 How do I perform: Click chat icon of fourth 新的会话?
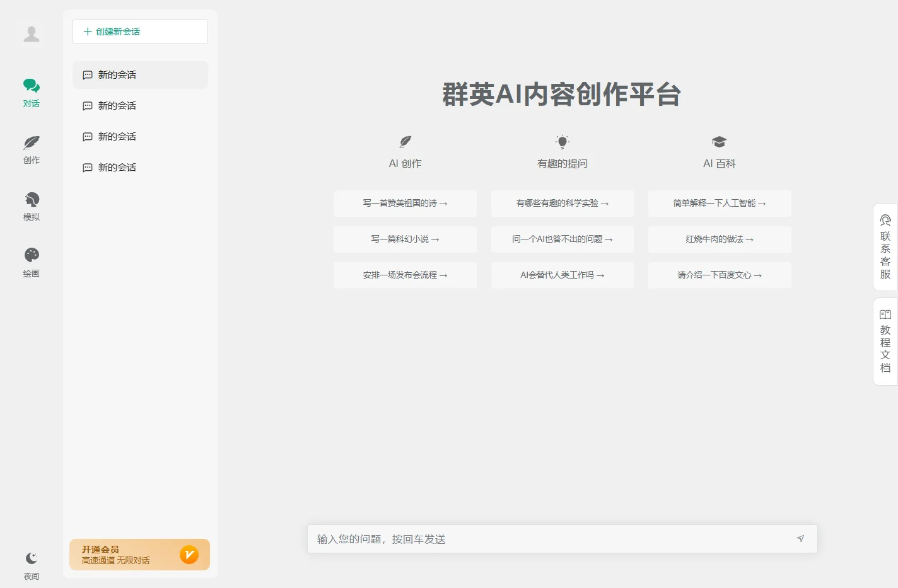[88, 168]
